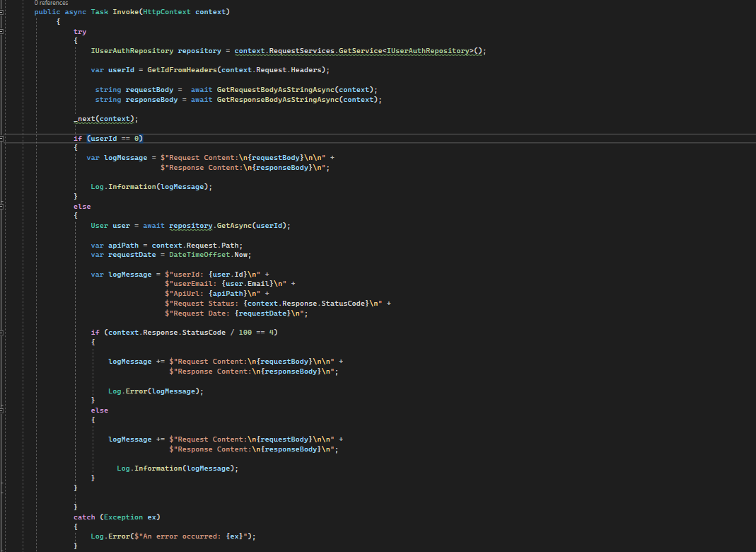Select the userId variable name

tap(122, 69)
